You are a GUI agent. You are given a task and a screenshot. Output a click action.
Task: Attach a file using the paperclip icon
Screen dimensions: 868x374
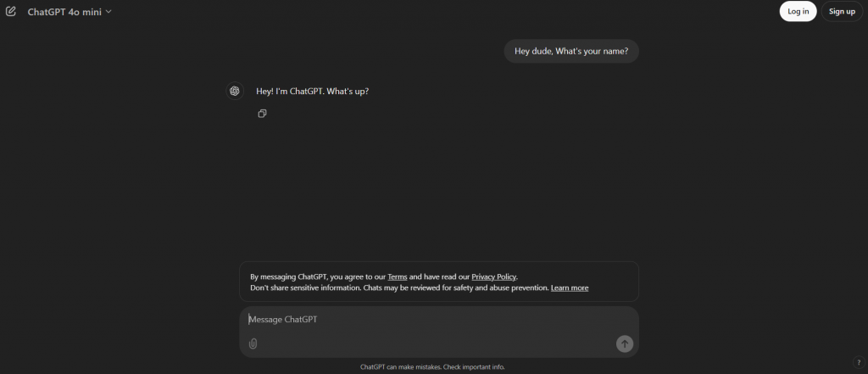point(253,343)
